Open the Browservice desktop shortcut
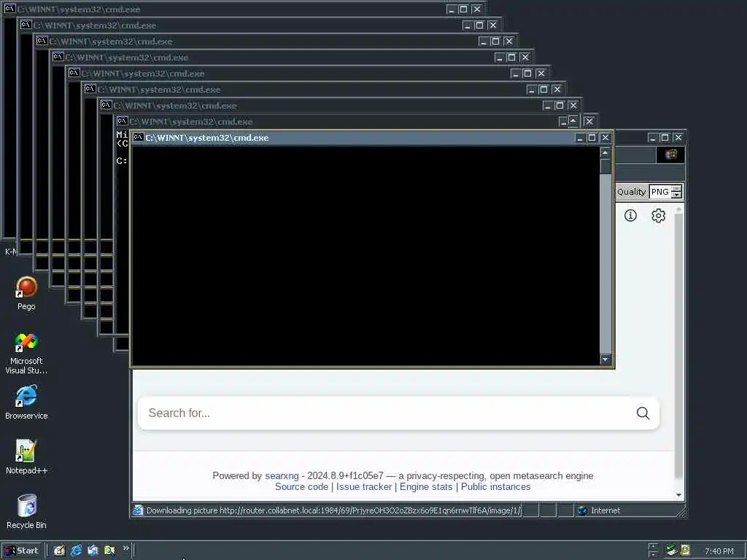Viewport: 747px width, 560px height. (26, 402)
